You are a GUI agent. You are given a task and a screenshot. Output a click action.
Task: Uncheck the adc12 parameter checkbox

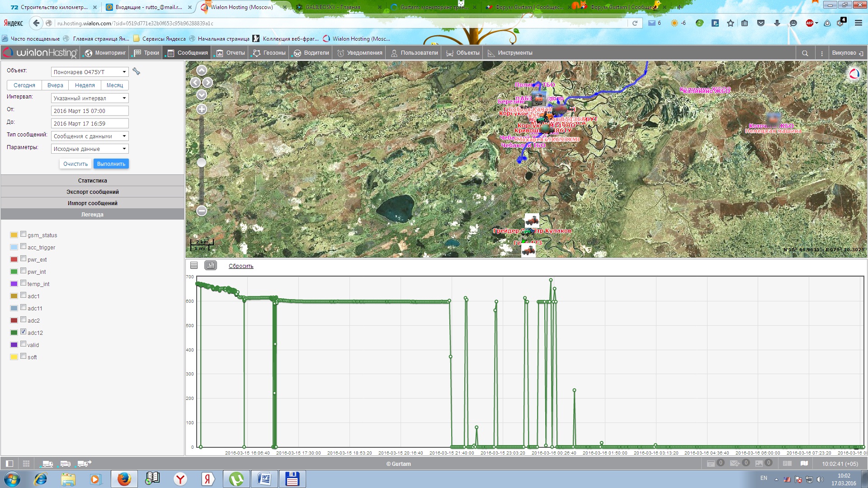pyautogui.click(x=23, y=332)
